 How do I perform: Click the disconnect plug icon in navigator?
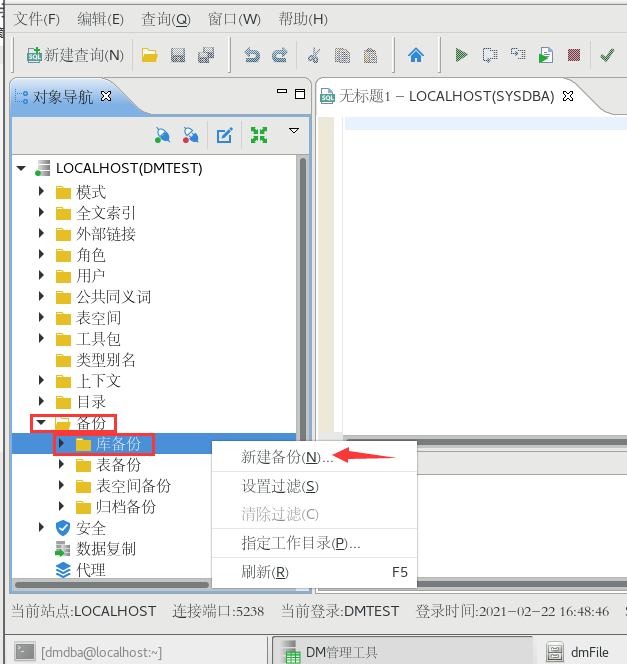(191, 135)
